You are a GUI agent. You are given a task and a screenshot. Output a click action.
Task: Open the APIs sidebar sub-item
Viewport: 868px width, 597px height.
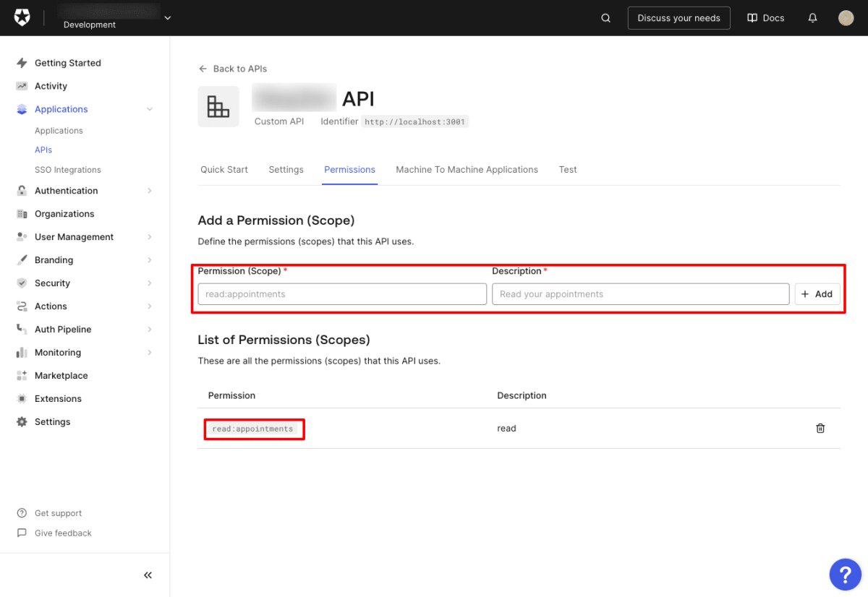pos(43,150)
